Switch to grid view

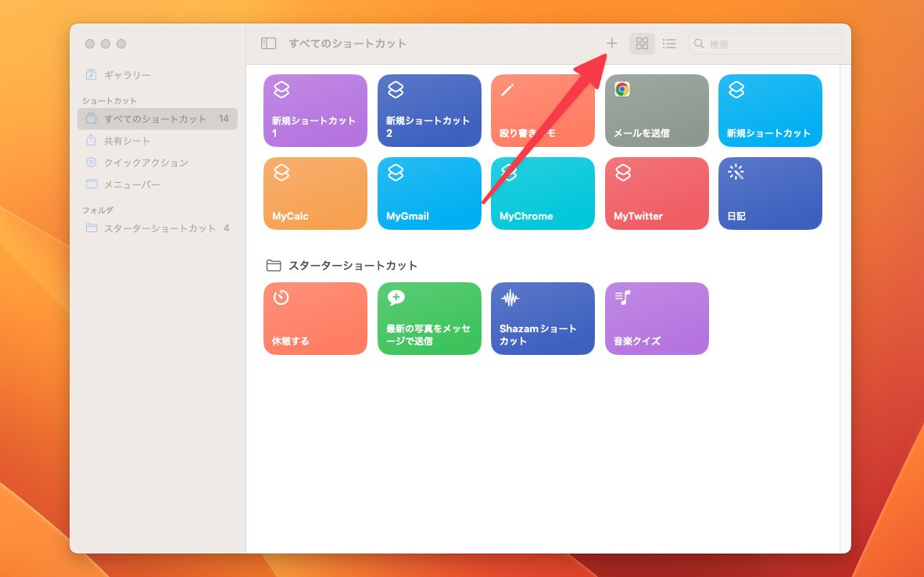(x=642, y=44)
